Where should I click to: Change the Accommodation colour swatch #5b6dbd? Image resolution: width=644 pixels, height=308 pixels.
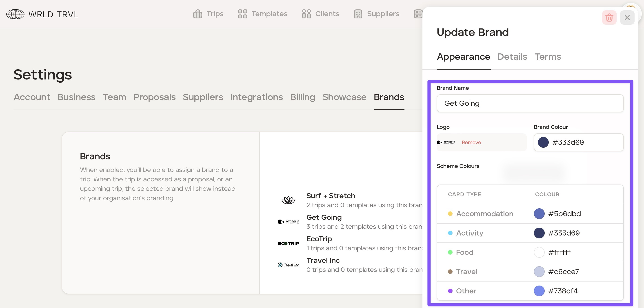tap(539, 214)
